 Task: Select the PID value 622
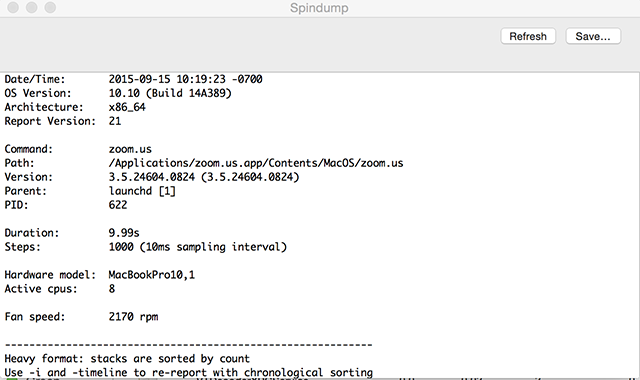click(118, 205)
